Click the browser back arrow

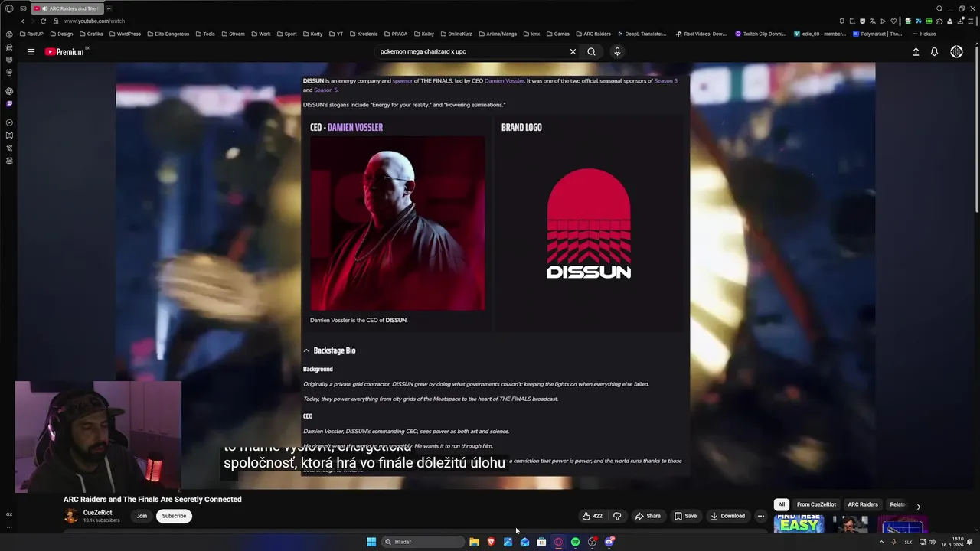click(22, 21)
